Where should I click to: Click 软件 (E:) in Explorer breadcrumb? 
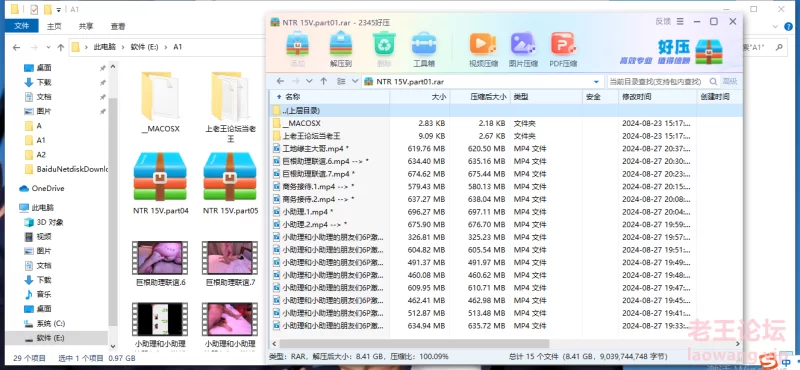pyautogui.click(x=145, y=47)
